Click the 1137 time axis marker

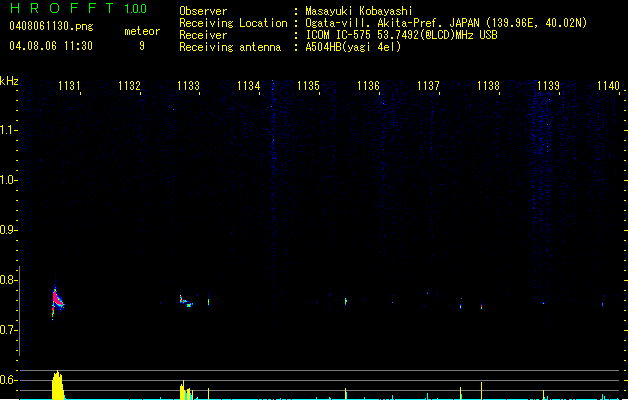428,86
